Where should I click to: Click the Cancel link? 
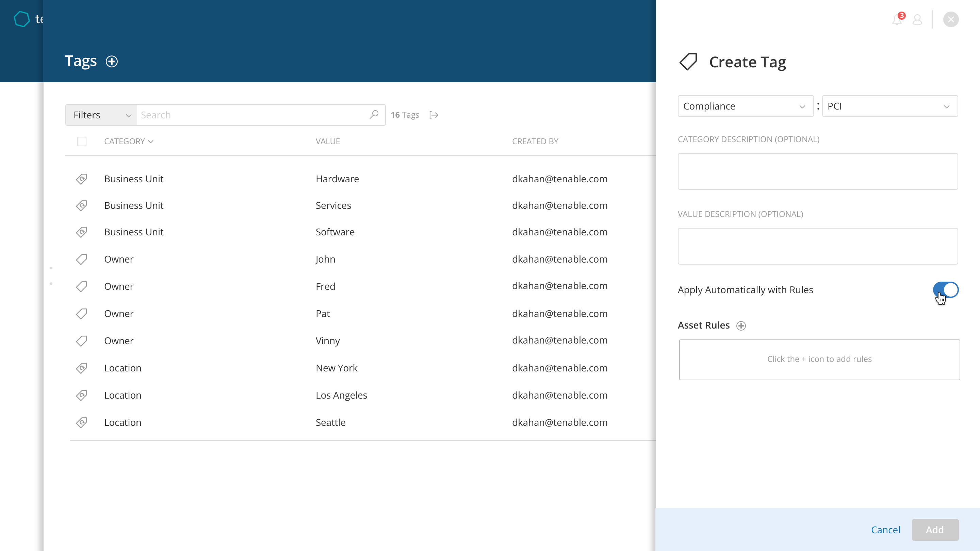tap(885, 530)
